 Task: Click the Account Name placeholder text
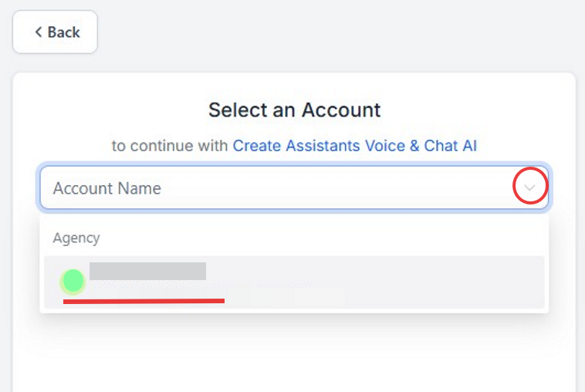click(x=107, y=188)
